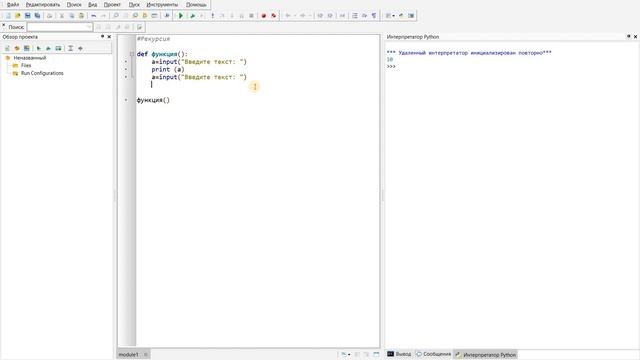Open the Проект menu
640x360 pixels.
coord(112,4)
